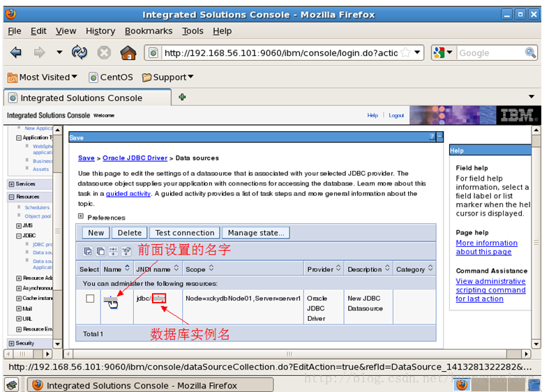Image resolution: width=542 pixels, height=392 pixels.
Task: Click the New datasource button
Action: [96, 233]
